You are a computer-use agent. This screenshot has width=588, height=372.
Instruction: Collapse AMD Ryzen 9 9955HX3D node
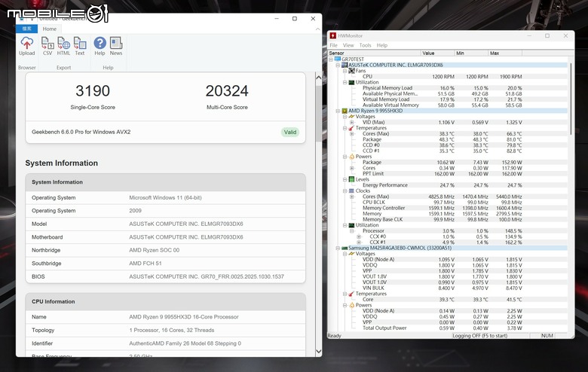click(x=338, y=111)
